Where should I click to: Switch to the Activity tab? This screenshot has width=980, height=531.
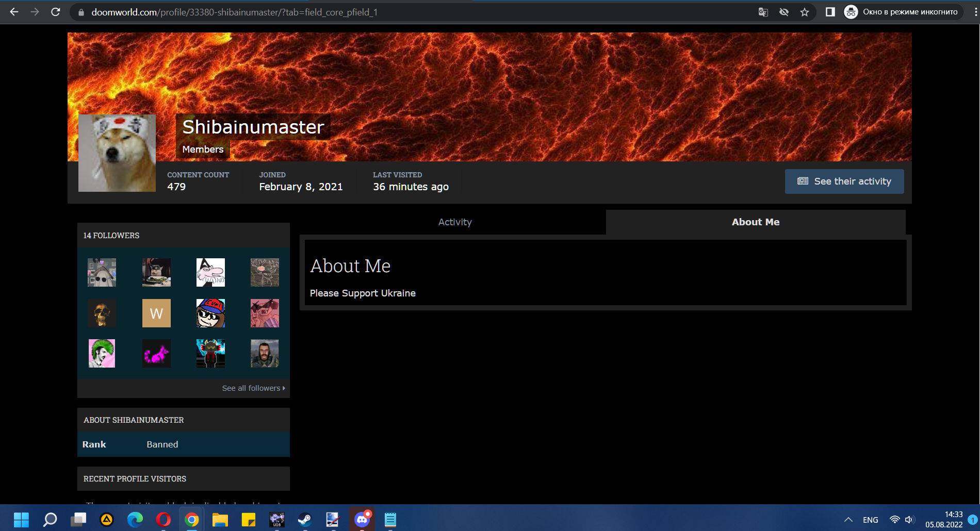pyautogui.click(x=455, y=222)
